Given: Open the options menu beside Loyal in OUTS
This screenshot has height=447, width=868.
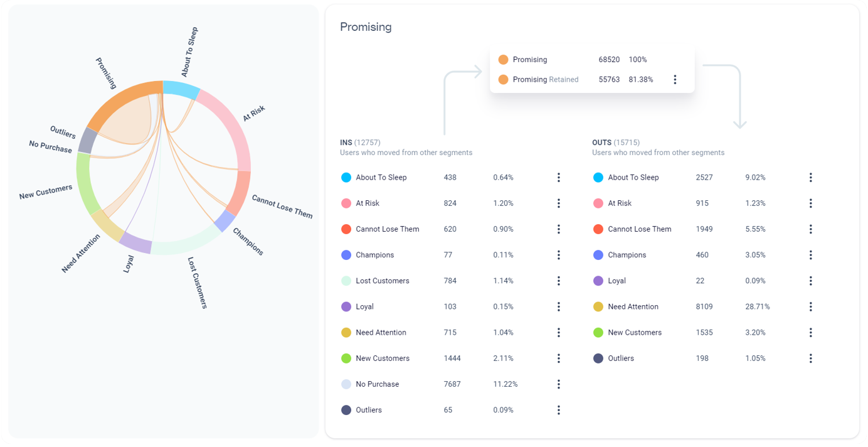Looking at the screenshot, I should click(x=810, y=280).
